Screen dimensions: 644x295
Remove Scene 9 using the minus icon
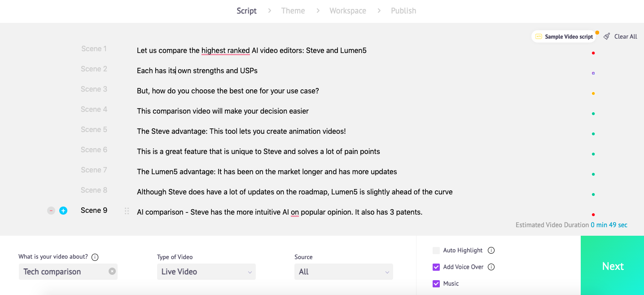pos(51,210)
